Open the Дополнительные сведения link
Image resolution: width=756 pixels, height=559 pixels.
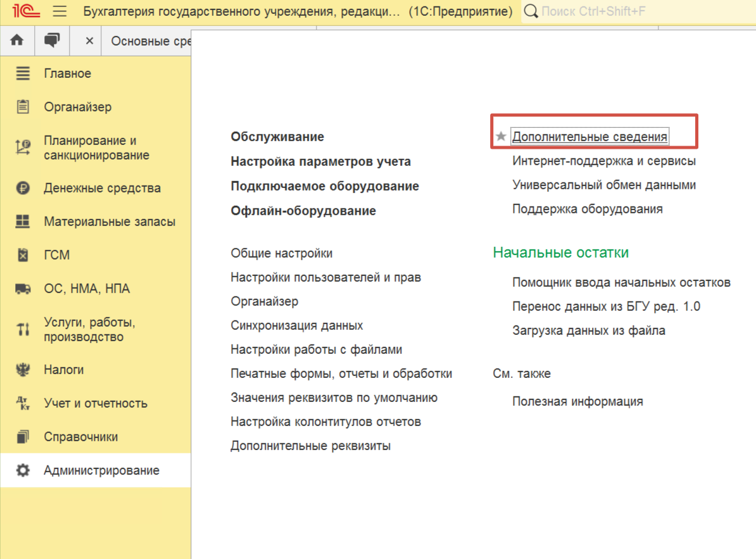click(x=589, y=136)
